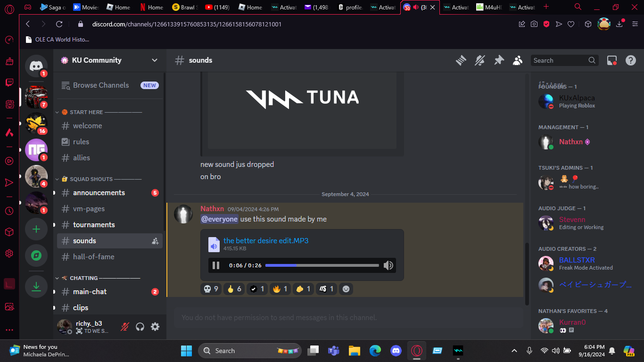
Task: Reload the current Discord page
Action: click(x=59, y=24)
